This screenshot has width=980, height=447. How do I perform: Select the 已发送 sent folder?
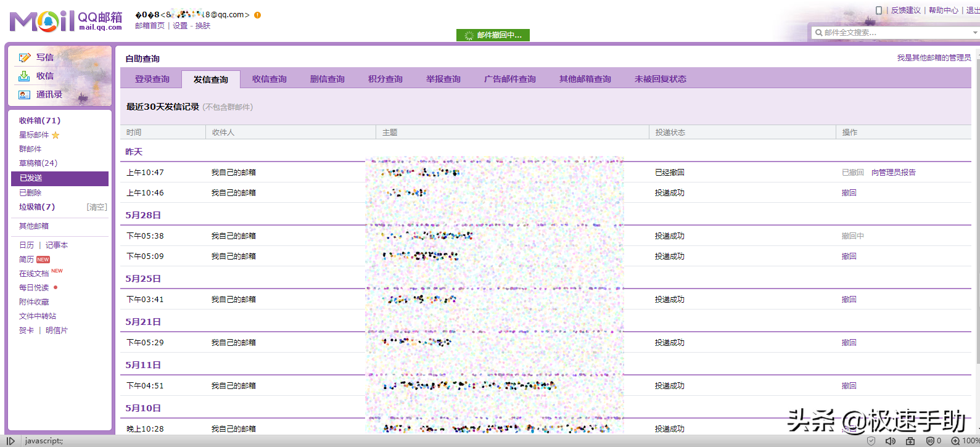(60, 178)
